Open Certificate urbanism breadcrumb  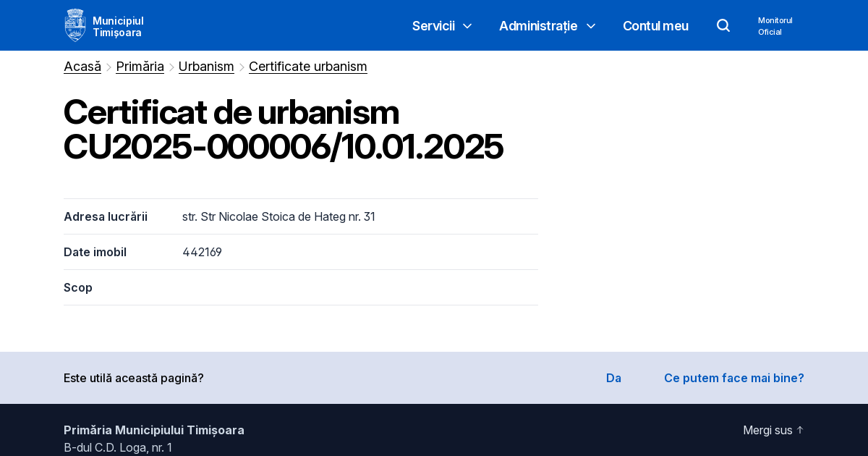click(307, 66)
